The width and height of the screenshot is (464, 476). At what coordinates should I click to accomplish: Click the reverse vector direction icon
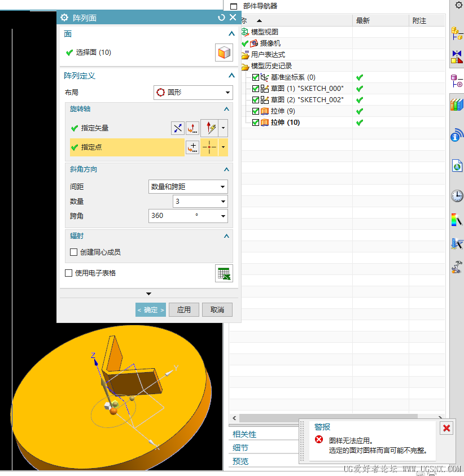click(178, 128)
